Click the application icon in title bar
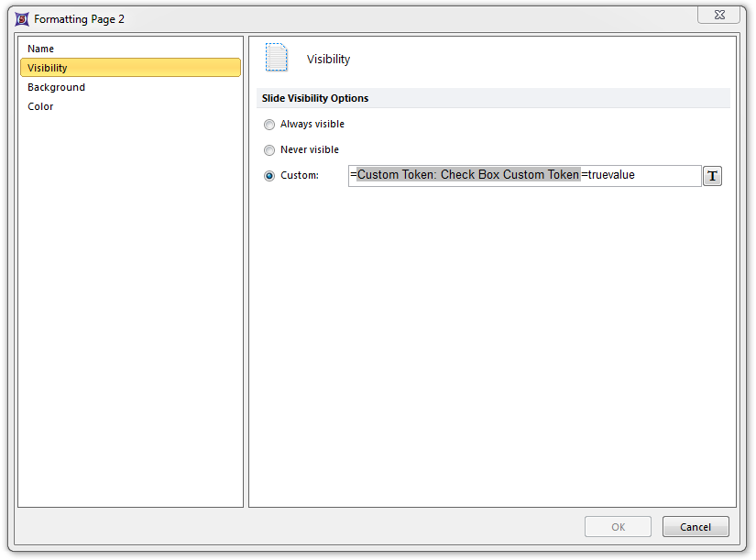Screen dimensions: 756x560 [x=22, y=18]
